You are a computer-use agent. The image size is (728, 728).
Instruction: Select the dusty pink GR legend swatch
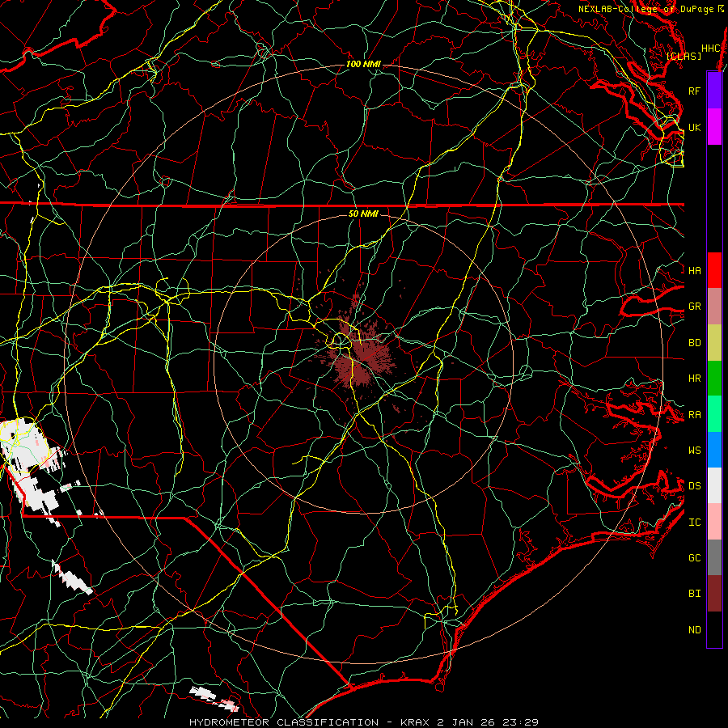[x=714, y=307]
